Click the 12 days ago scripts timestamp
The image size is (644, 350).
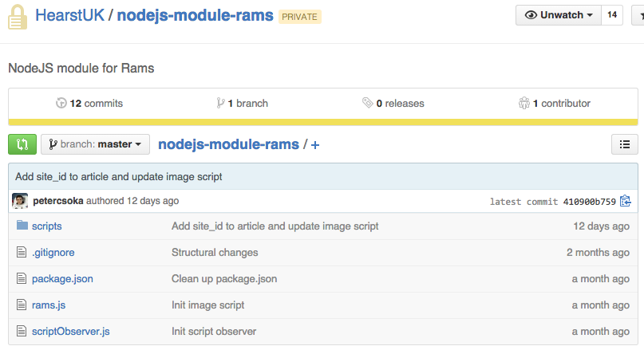[x=601, y=226]
